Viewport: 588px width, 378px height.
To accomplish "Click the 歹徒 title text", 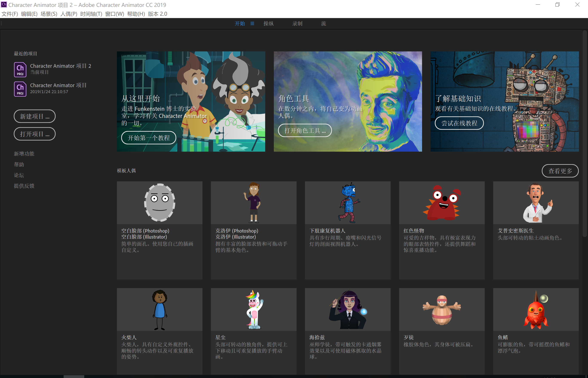I will tap(409, 338).
